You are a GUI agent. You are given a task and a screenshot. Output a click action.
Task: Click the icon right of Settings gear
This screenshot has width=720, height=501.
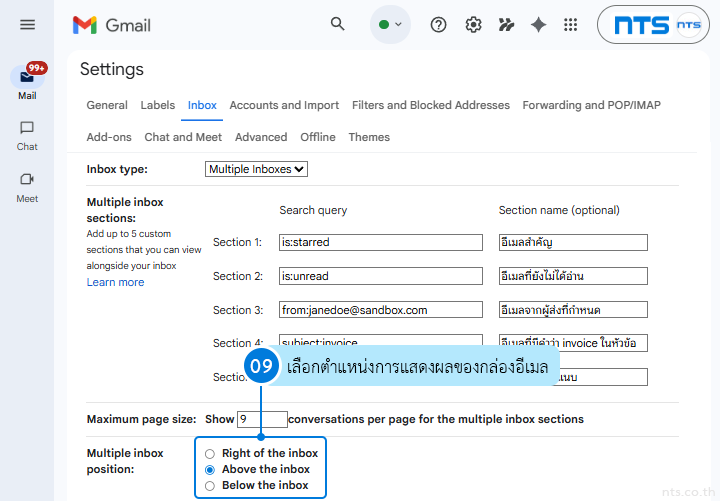[506, 25]
